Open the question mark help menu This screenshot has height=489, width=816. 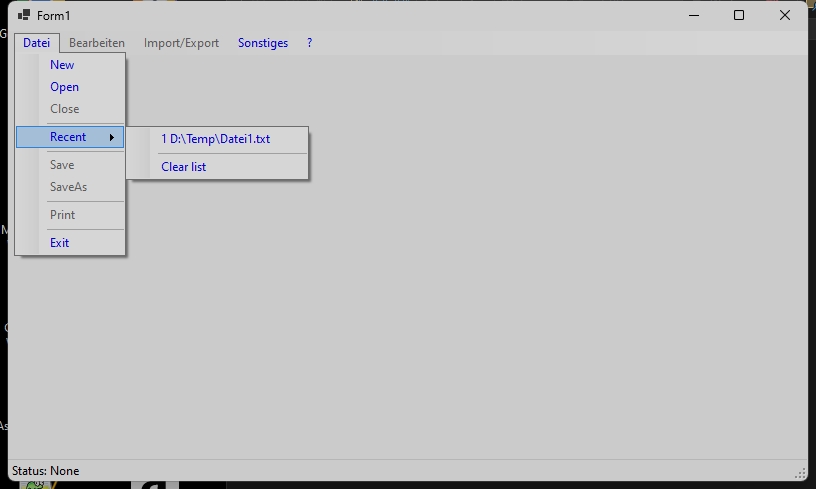click(310, 43)
